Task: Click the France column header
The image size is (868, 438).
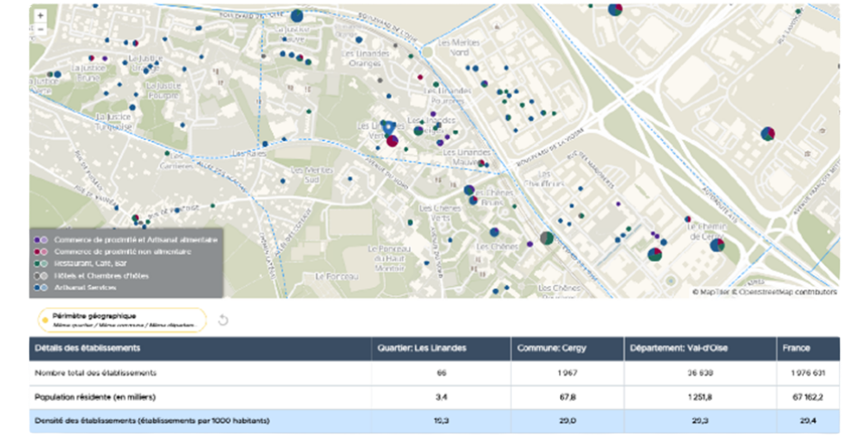Action: point(808,349)
